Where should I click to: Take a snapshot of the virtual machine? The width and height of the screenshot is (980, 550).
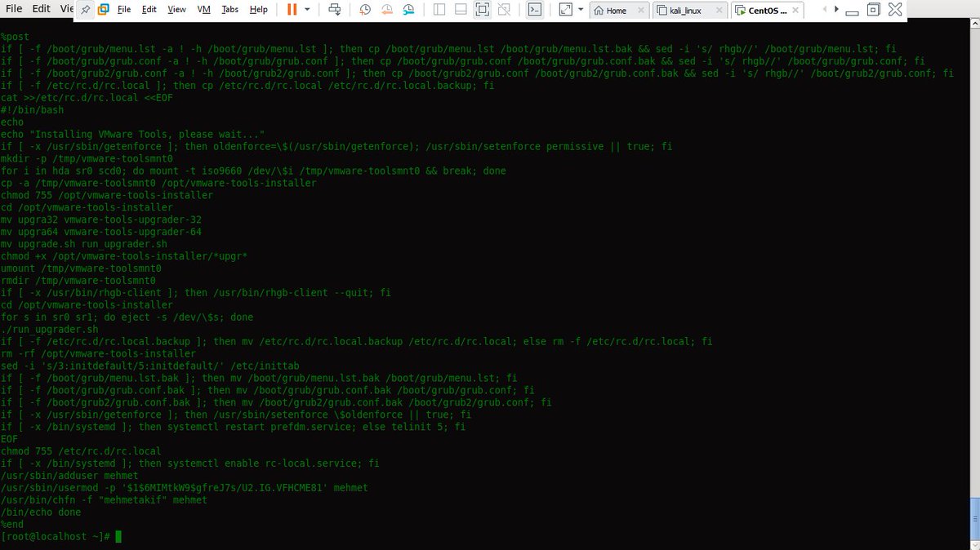point(364,10)
